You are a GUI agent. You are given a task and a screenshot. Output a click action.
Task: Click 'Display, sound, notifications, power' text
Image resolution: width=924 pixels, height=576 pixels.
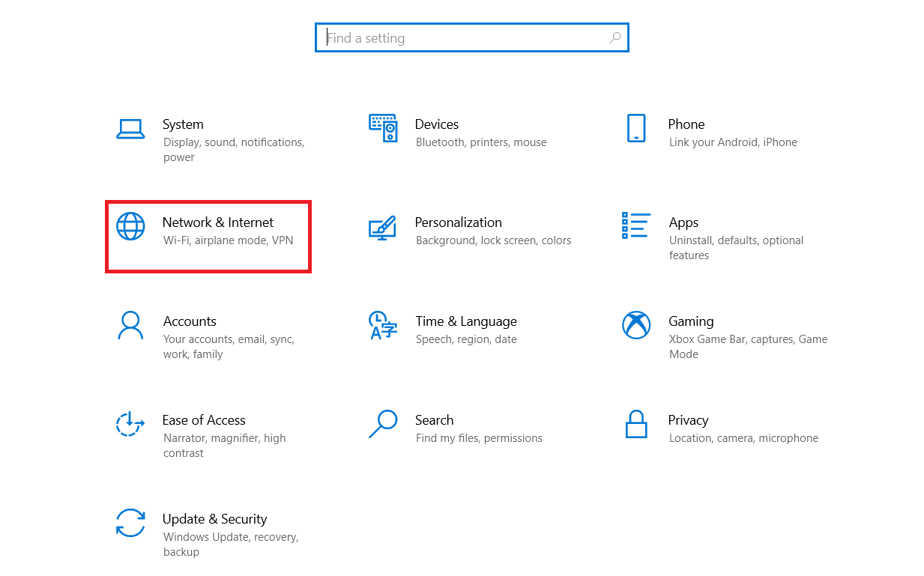[x=234, y=150]
